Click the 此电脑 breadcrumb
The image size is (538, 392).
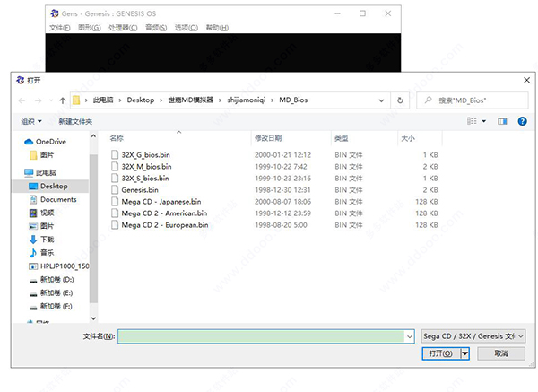(x=103, y=100)
